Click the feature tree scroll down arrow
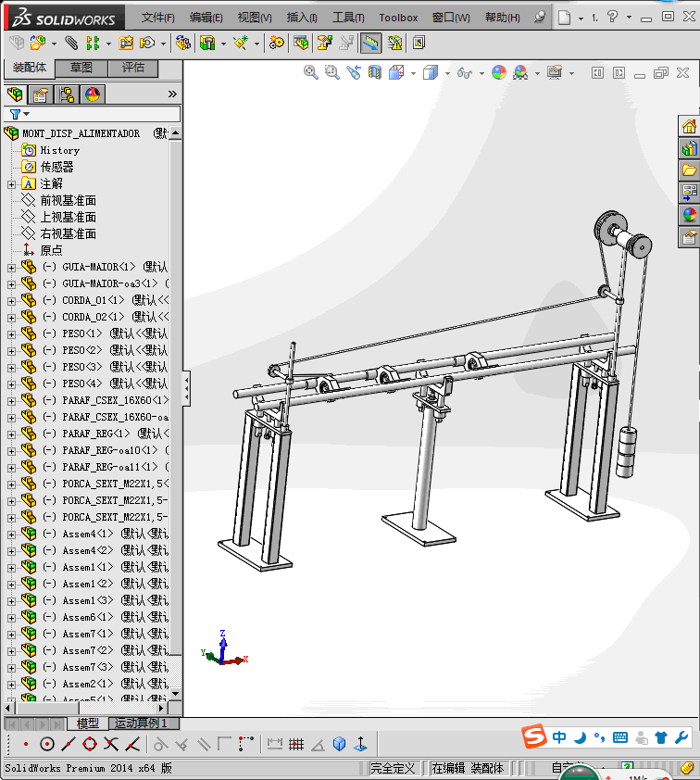The image size is (700, 780). 175,693
